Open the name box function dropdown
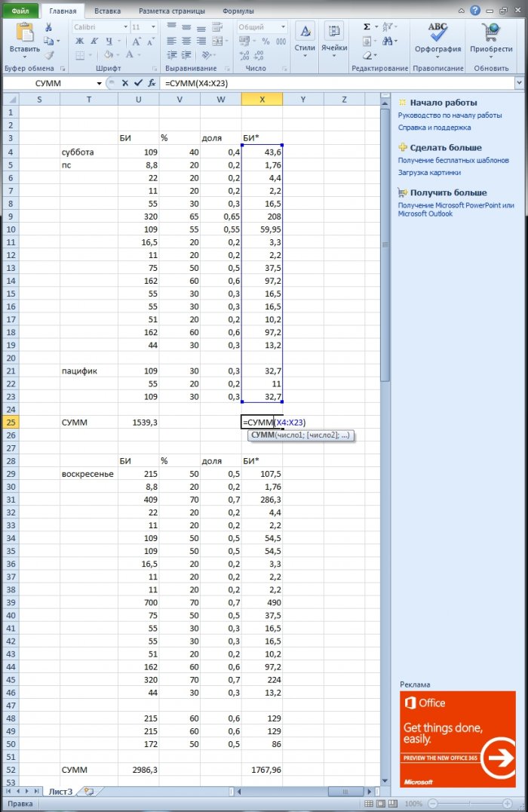The width and height of the screenshot is (528, 812). (x=99, y=83)
